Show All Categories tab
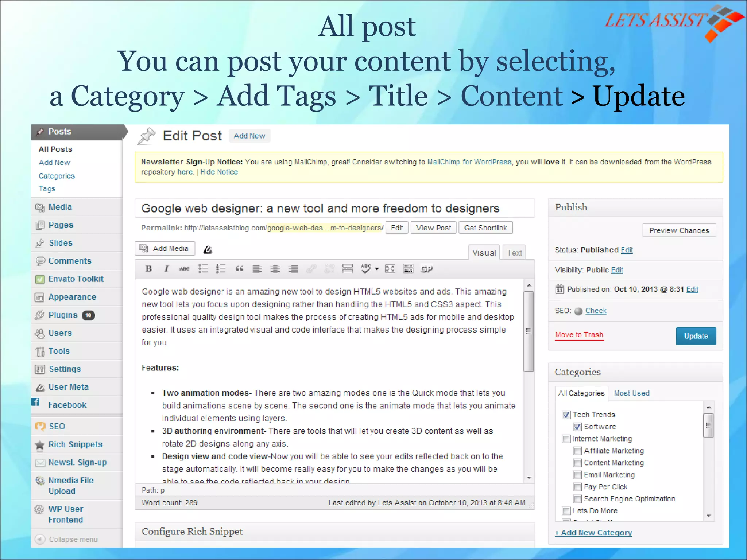The image size is (747, 560). tap(581, 393)
